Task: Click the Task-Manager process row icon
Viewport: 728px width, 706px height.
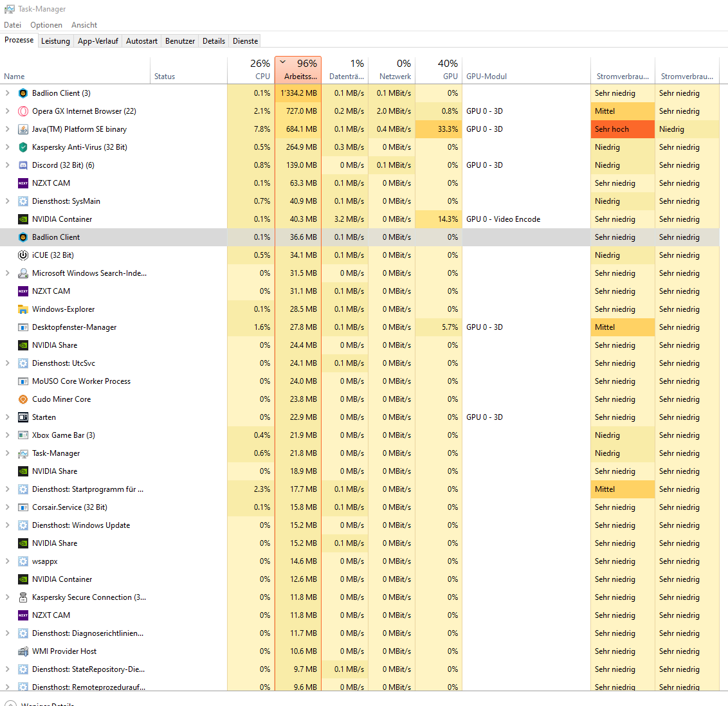Action: [x=23, y=453]
